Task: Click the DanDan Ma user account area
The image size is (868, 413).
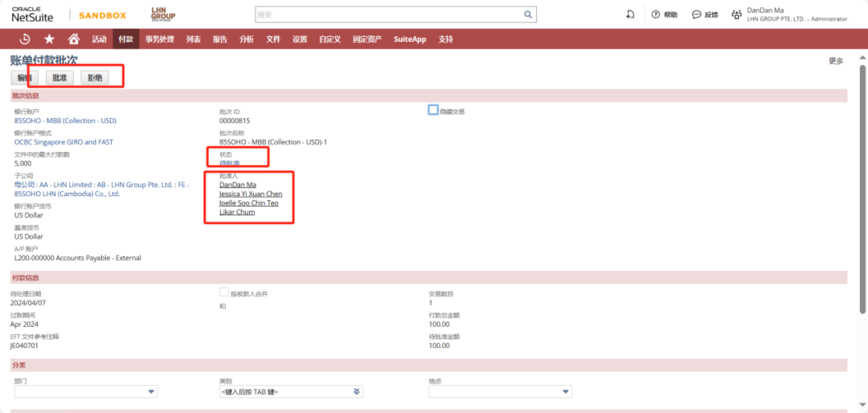Action: (797, 14)
